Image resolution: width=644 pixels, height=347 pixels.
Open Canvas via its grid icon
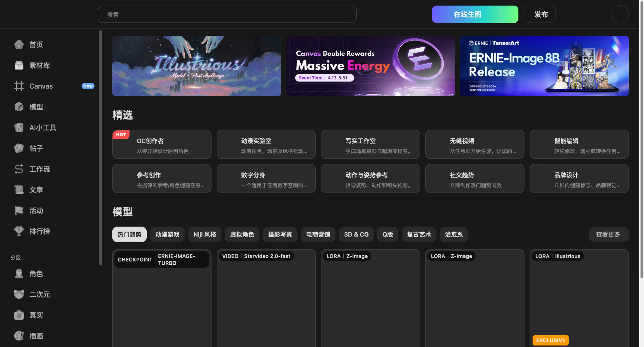click(x=19, y=86)
